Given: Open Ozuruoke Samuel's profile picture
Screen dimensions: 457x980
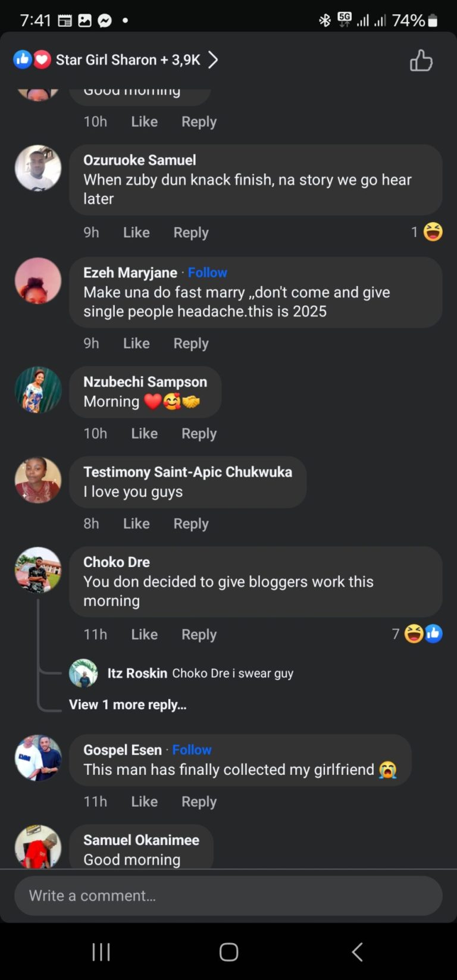Looking at the screenshot, I should 38,168.
